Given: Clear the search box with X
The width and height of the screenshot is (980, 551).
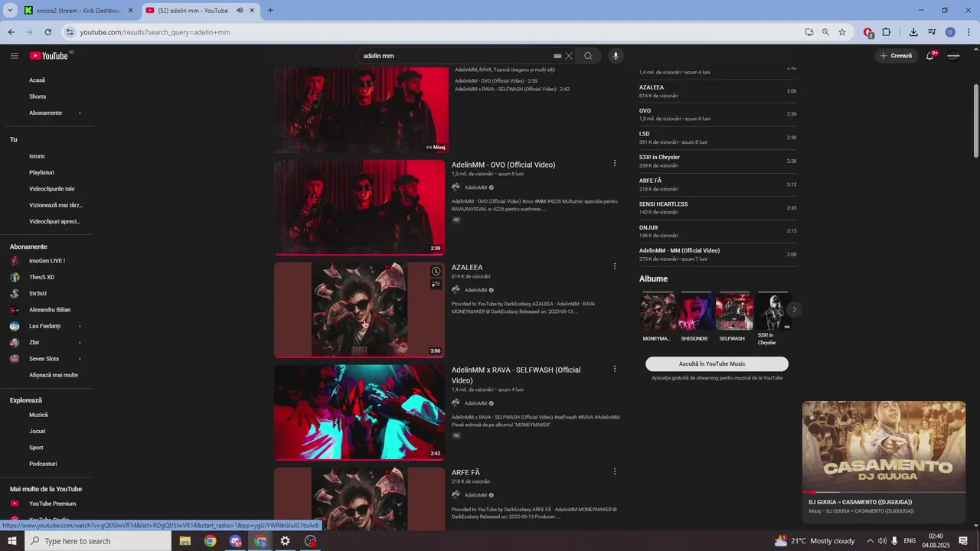Looking at the screenshot, I should pos(569,56).
